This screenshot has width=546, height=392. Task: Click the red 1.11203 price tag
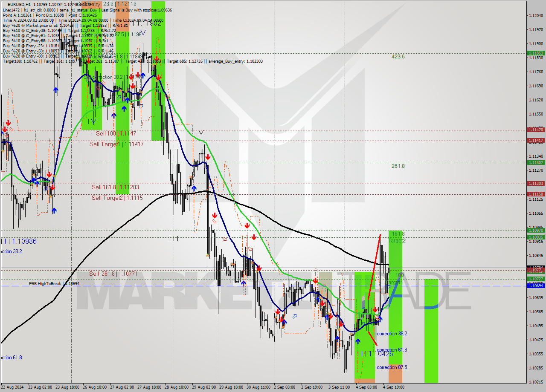[x=536, y=183]
